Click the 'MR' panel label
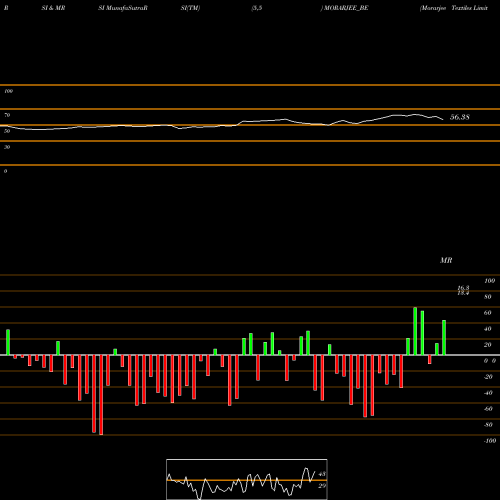The image size is (500, 500). (446, 260)
